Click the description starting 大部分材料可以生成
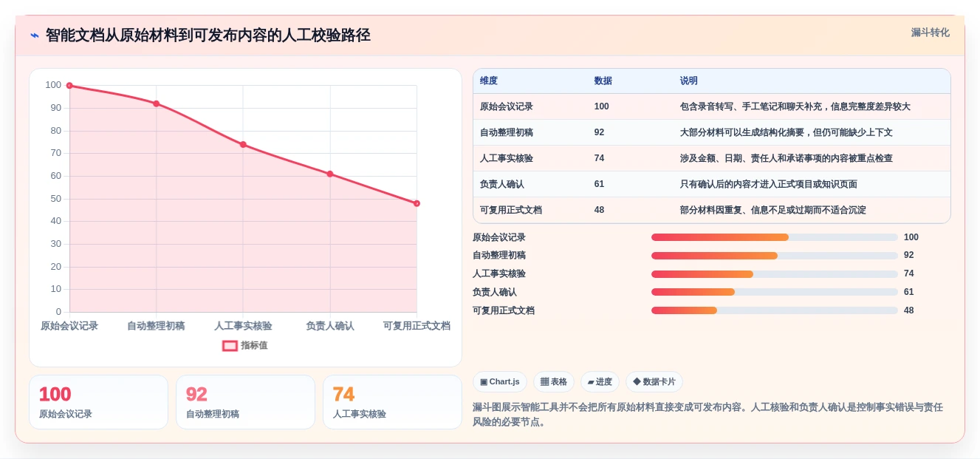The height and width of the screenshot is (459, 980). [786, 132]
